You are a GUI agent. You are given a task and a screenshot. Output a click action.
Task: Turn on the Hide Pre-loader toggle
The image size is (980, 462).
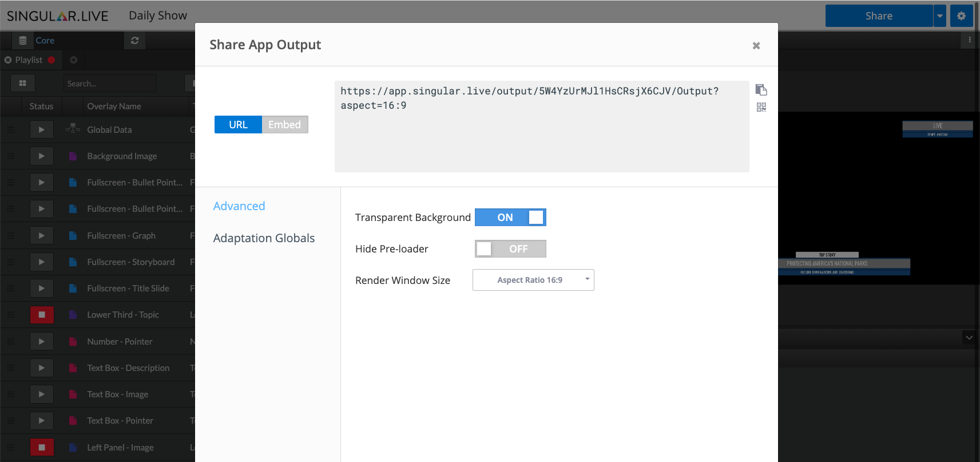point(510,249)
